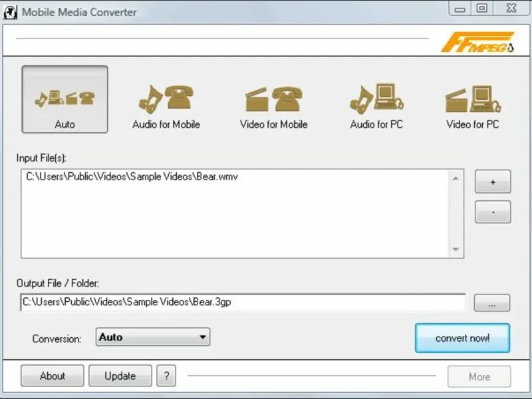Image resolution: width=532 pixels, height=399 pixels.
Task: Click the input list scroll up arrow
Action: point(456,178)
